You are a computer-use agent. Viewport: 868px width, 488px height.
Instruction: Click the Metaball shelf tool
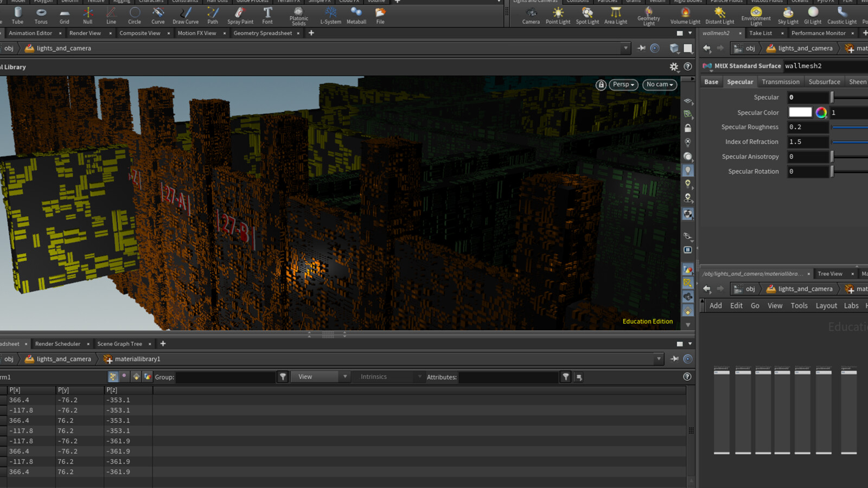pos(356,15)
